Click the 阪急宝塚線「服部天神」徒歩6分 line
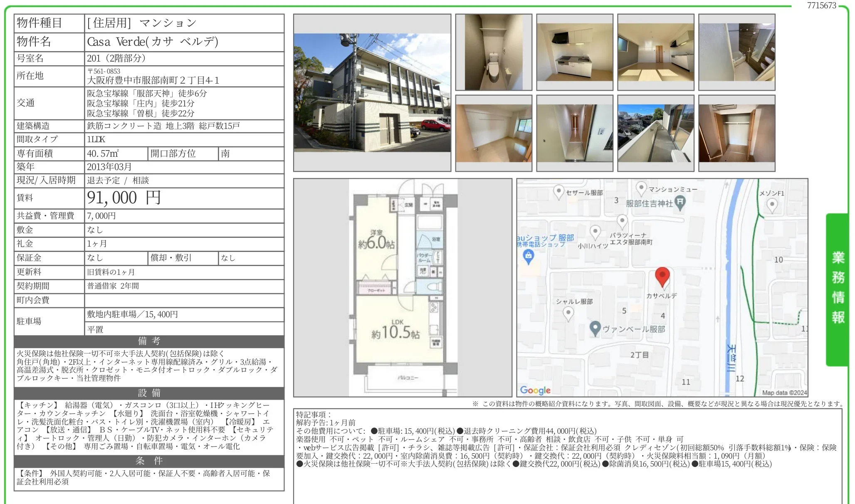 click(x=146, y=94)
